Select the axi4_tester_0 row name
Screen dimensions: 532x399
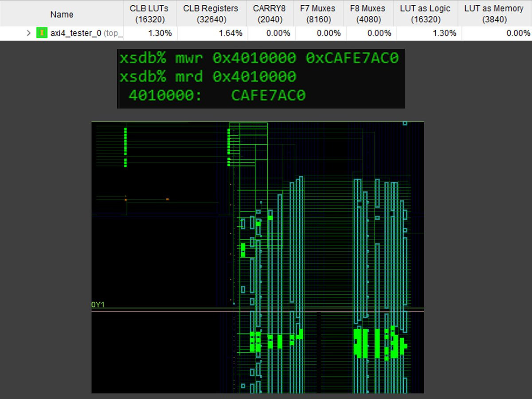86,33
